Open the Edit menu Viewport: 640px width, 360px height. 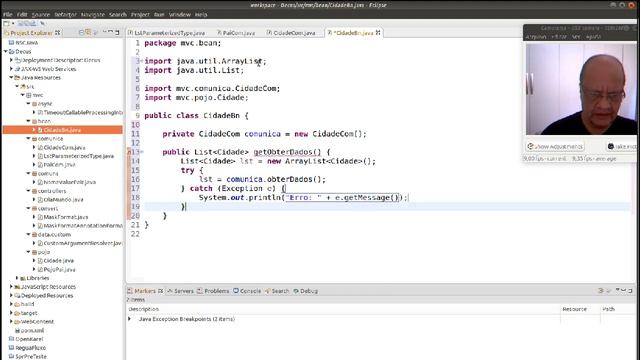click(22, 14)
